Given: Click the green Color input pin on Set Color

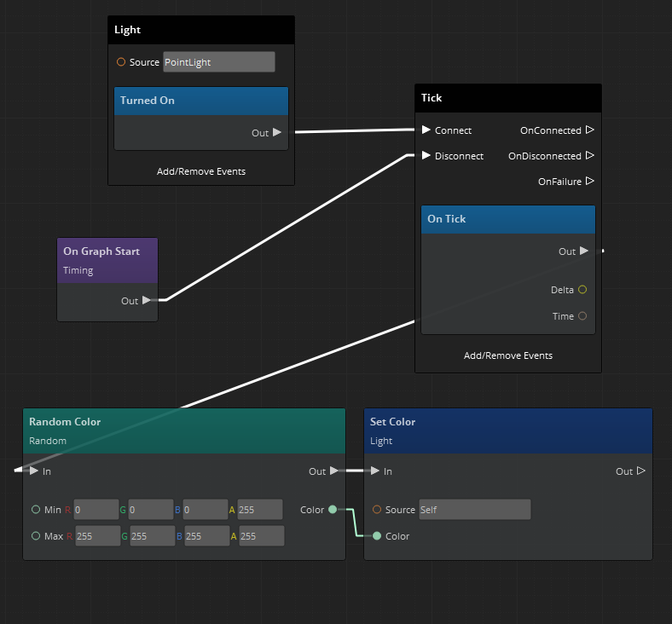Looking at the screenshot, I should tap(377, 536).
